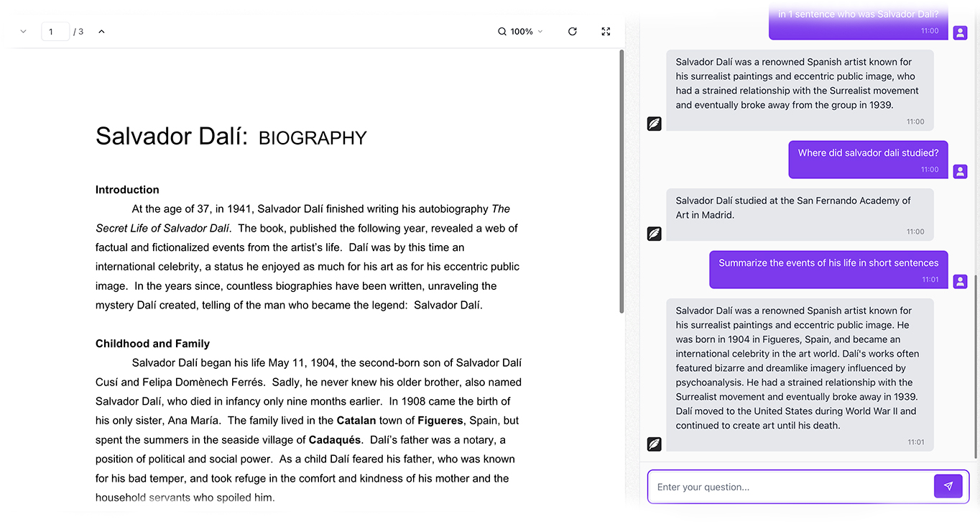Click the 'Salvador Dalí: BIOGRAPHY' document title
980x522 pixels.
pos(231,137)
